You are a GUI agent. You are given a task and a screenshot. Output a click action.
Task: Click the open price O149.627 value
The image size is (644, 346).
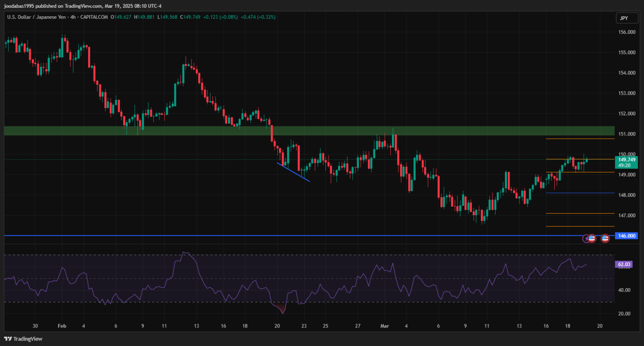pos(121,17)
